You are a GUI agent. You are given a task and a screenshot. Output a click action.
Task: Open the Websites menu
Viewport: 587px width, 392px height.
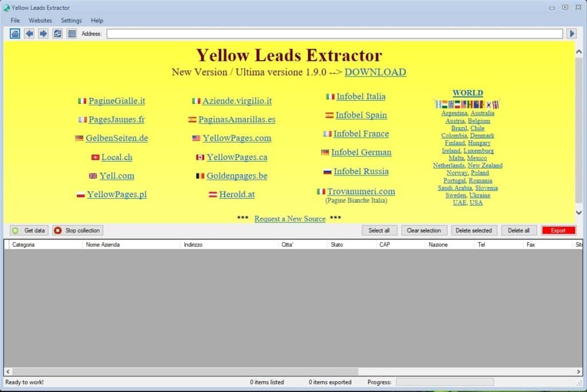click(x=40, y=20)
